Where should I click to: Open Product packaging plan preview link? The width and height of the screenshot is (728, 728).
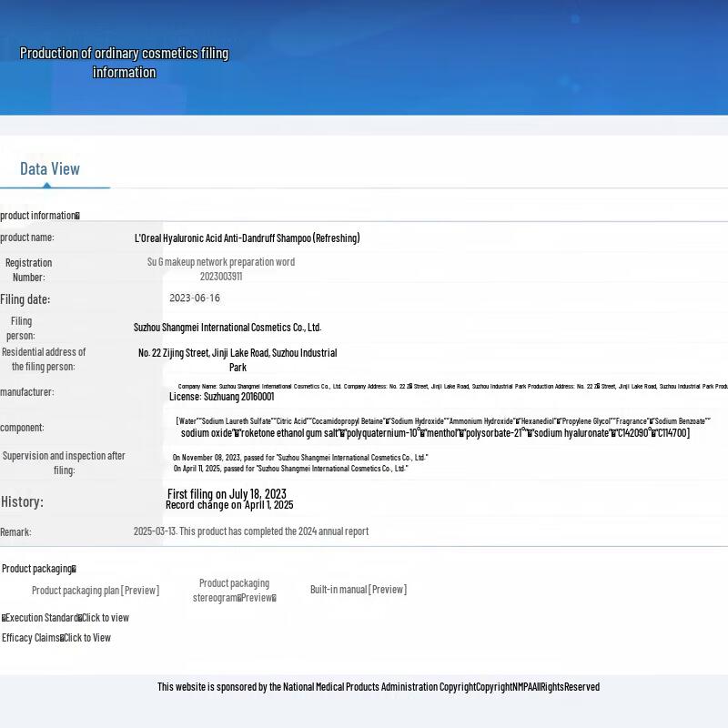[95, 591]
